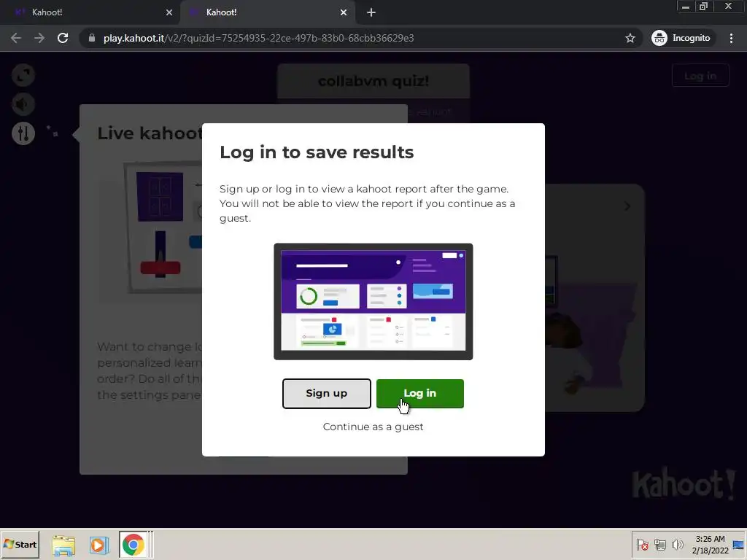Screen dimensions: 747x560
Task: Click the dimmed Log in button top right
Action: click(700, 76)
